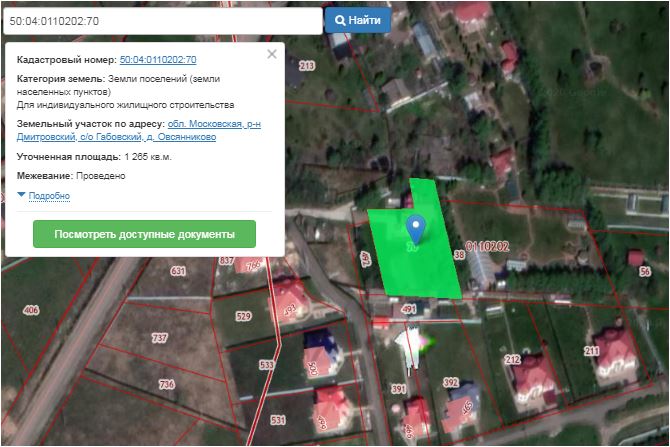The width and height of the screenshot is (670, 447).
Task: Click the blue map marker pin
Action: tap(416, 226)
